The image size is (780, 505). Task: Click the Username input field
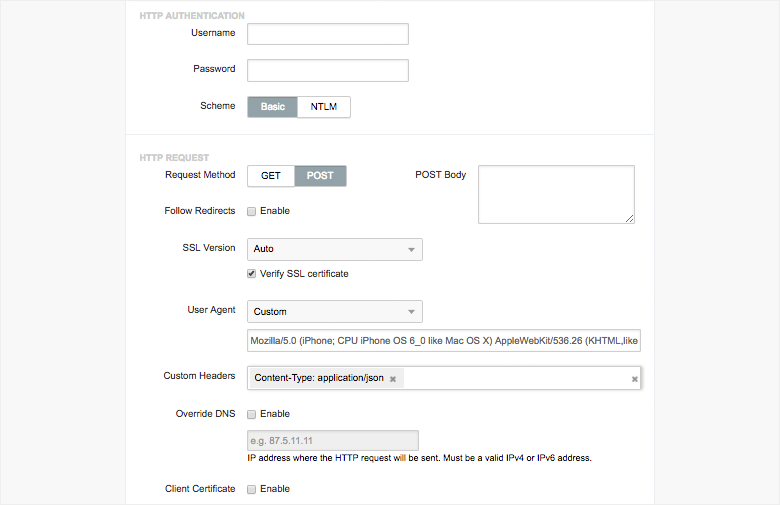click(327, 34)
